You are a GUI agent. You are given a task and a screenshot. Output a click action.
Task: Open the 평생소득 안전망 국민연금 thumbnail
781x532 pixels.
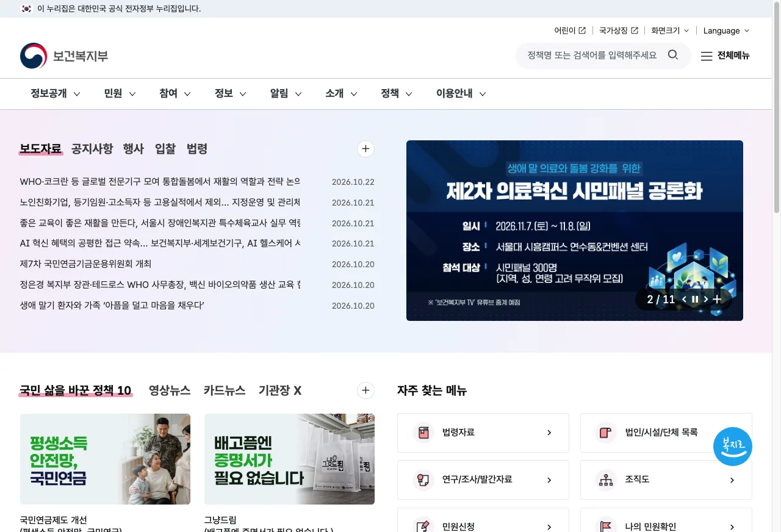click(x=105, y=459)
